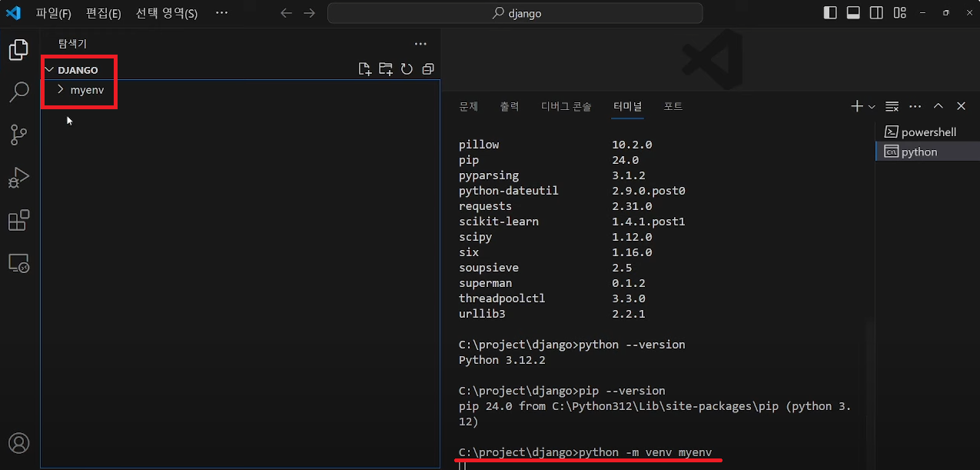
Task: Click the pillow package line
Action: [x=556, y=145]
